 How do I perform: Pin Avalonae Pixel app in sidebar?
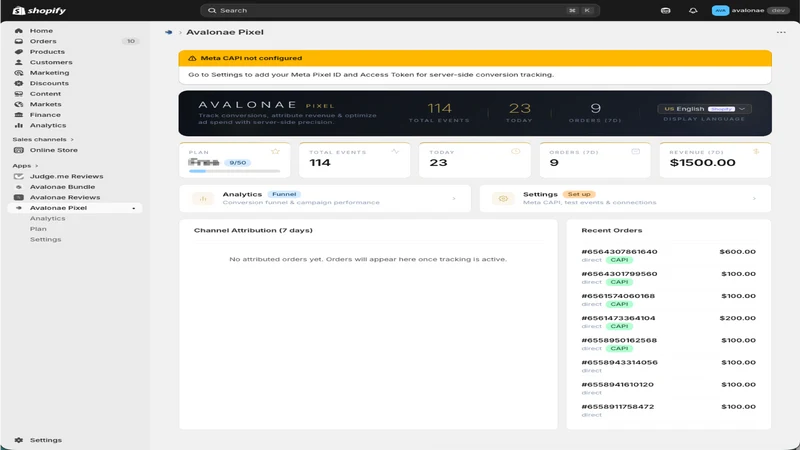point(134,208)
